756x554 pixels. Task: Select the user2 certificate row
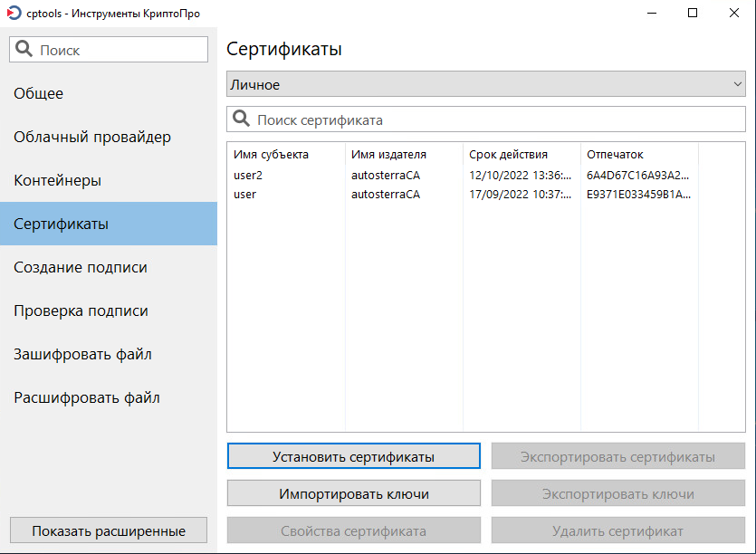486,175
